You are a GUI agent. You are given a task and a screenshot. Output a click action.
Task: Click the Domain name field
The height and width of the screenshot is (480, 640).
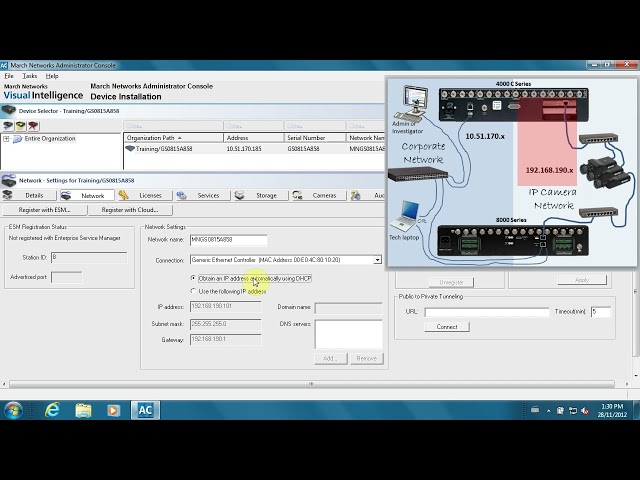coord(349,308)
